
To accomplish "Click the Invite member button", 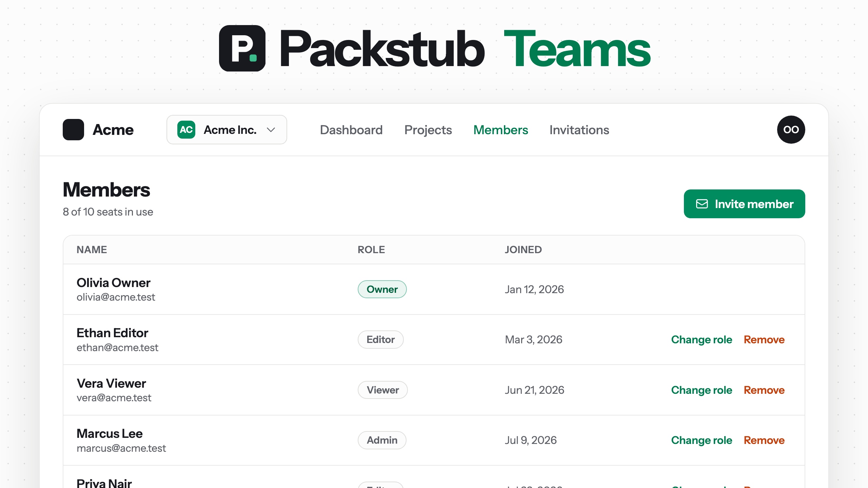I will [744, 204].
